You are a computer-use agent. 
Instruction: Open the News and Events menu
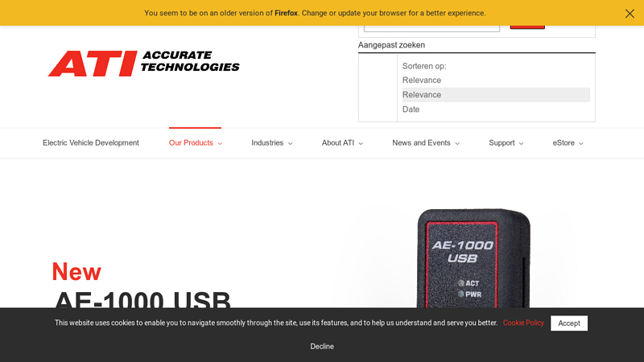point(421,143)
